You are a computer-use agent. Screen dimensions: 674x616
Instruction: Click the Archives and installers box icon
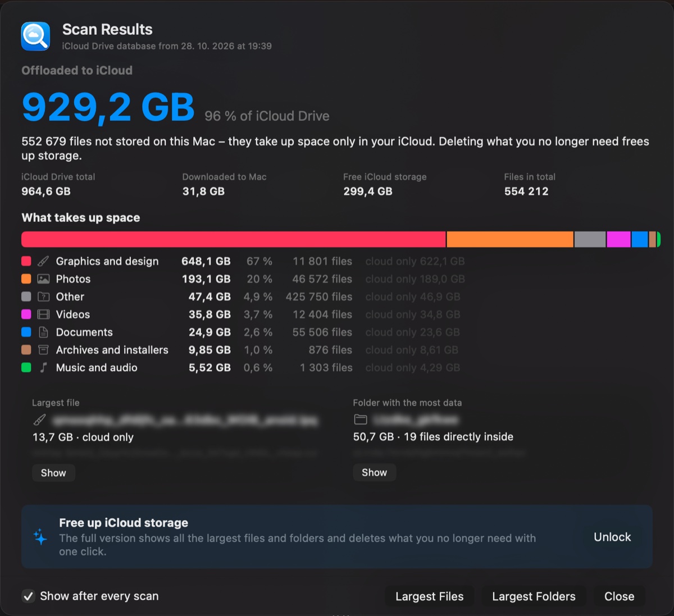tap(43, 350)
